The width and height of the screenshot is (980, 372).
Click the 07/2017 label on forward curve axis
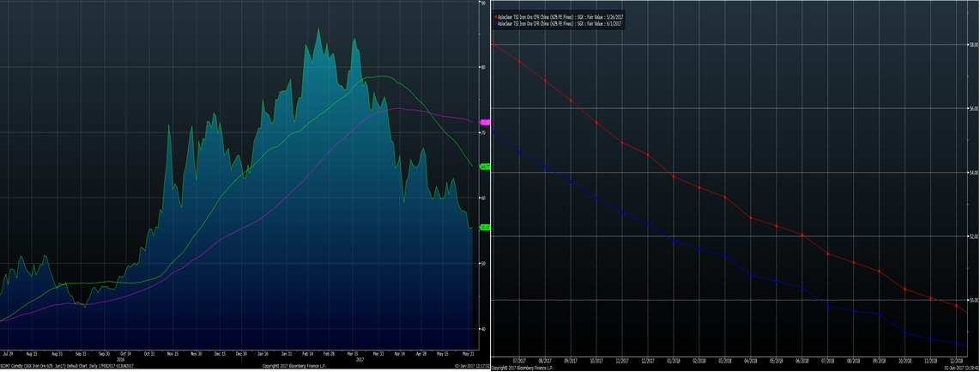point(519,361)
